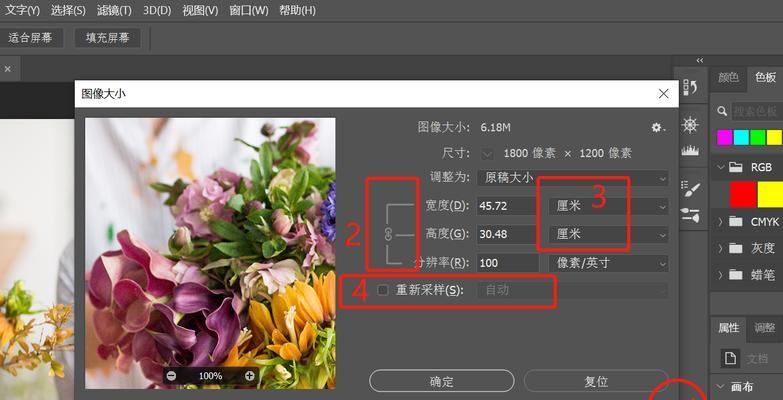The image size is (783, 400).
Task: Open the 帮助(H) menu
Action: tap(297, 10)
